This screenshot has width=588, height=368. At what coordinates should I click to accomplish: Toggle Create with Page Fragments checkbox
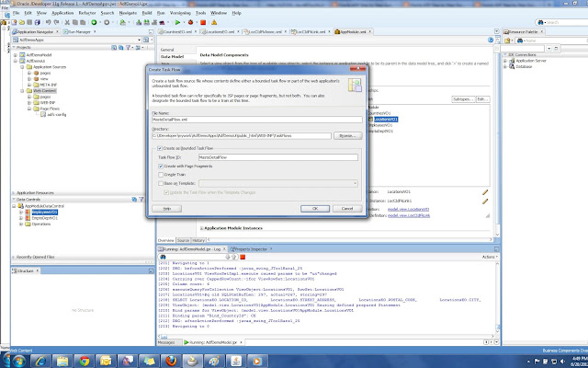[161, 166]
